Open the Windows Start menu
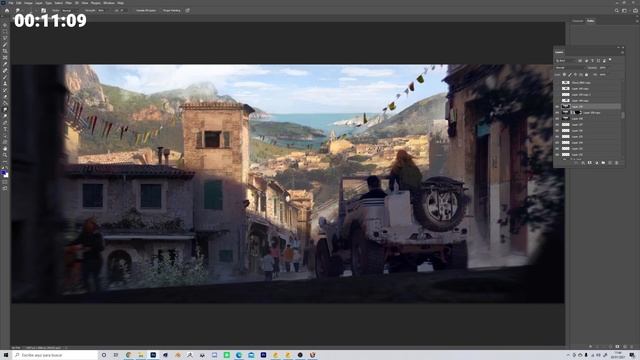 (6, 355)
